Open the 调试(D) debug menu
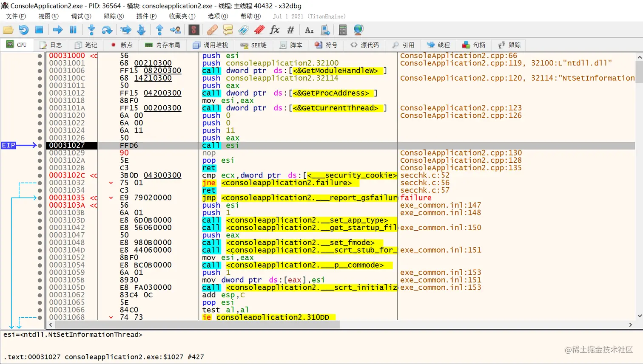This screenshot has height=364, width=643. click(x=81, y=16)
